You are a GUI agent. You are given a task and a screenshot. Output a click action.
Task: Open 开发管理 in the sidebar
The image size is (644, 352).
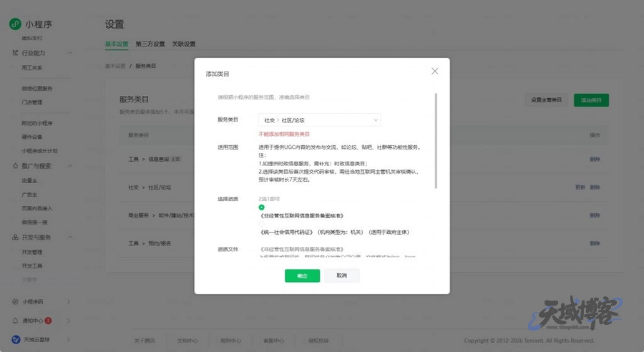click(32, 252)
